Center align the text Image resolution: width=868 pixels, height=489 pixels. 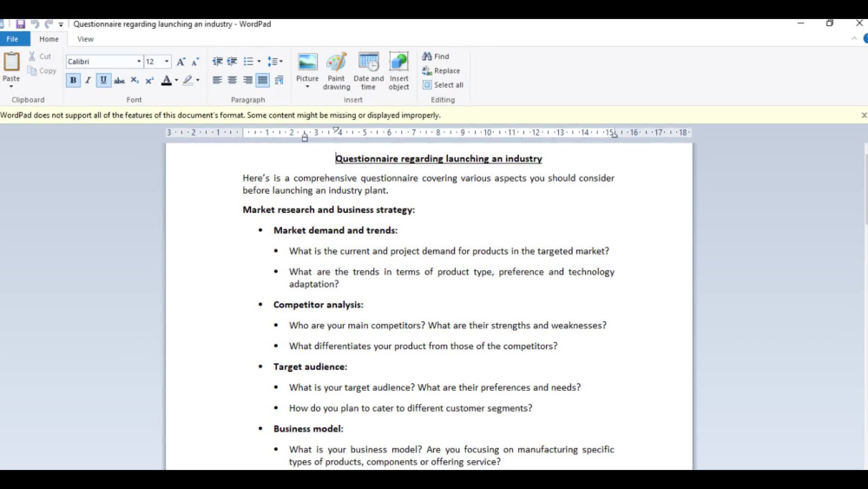(233, 80)
